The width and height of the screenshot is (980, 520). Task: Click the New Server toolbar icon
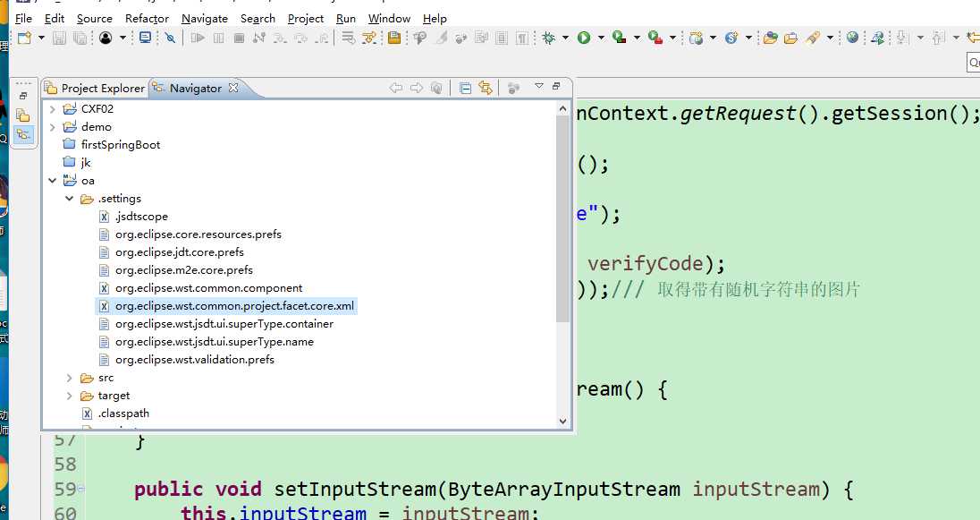coord(696,38)
